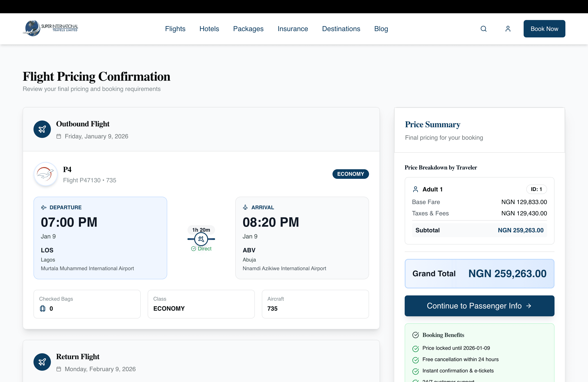Click the ECONOMY class badge
588x382 pixels.
pyautogui.click(x=350, y=174)
